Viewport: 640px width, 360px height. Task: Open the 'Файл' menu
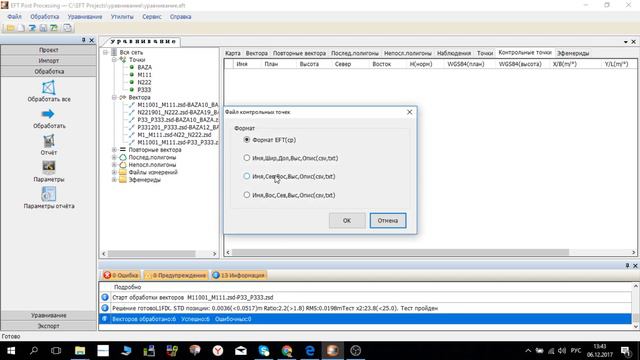(x=14, y=17)
